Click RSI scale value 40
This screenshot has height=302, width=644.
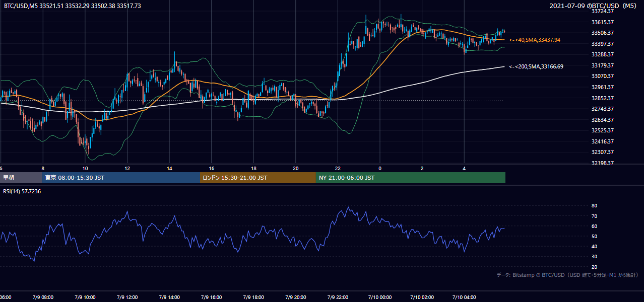594,246
